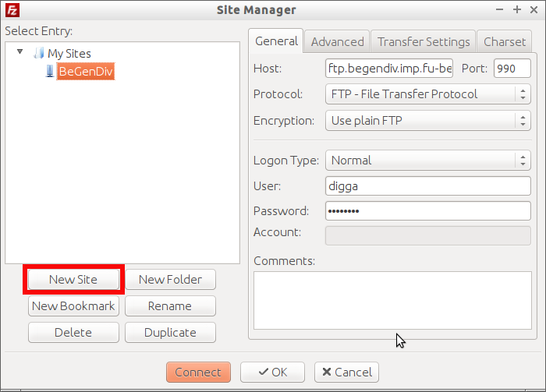
Task: Click the FileZilla logo icon in title bar
Action: (x=10, y=10)
